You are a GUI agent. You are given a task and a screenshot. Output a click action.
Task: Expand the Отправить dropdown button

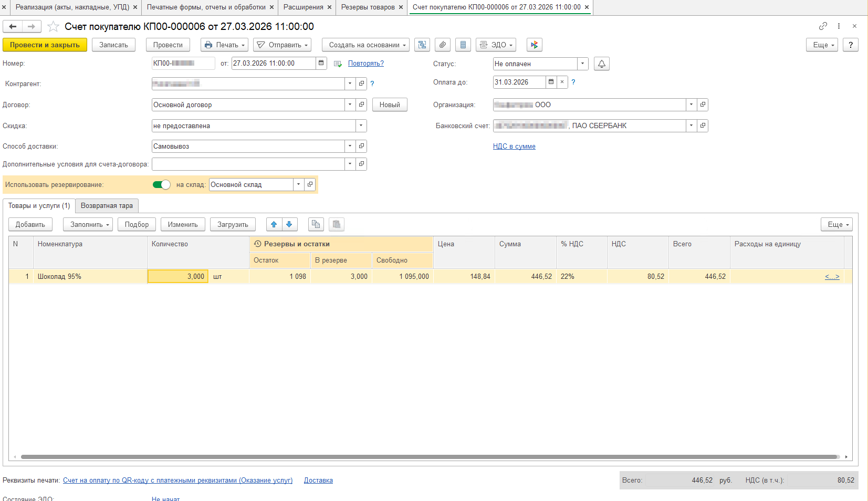[283, 45]
